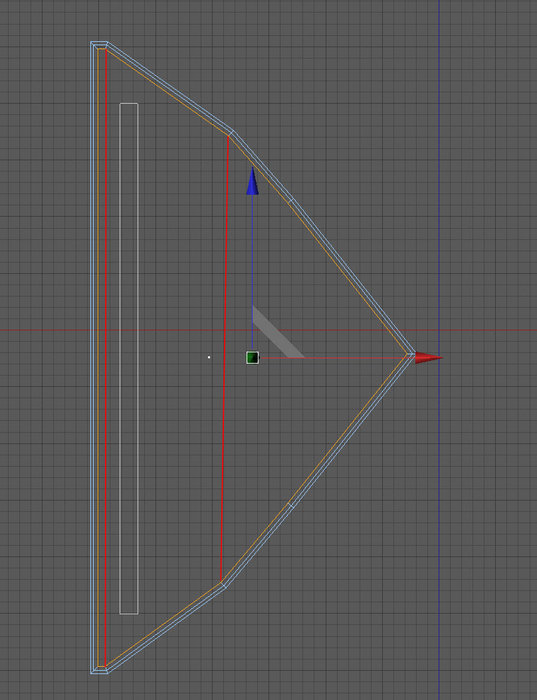Screen dimensions: 537x700
Task: Click the red X-axis gizmo arrowhead
Action: pyautogui.click(x=429, y=358)
